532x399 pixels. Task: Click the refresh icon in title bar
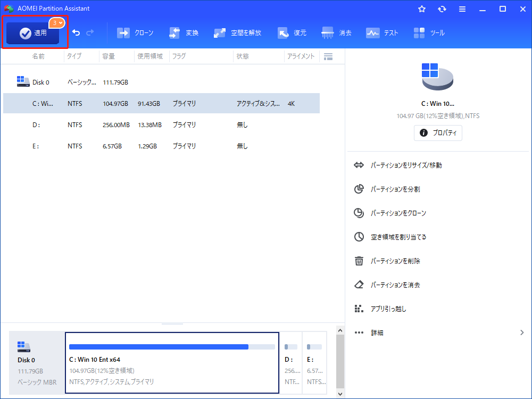pyautogui.click(x=442, y=9)
